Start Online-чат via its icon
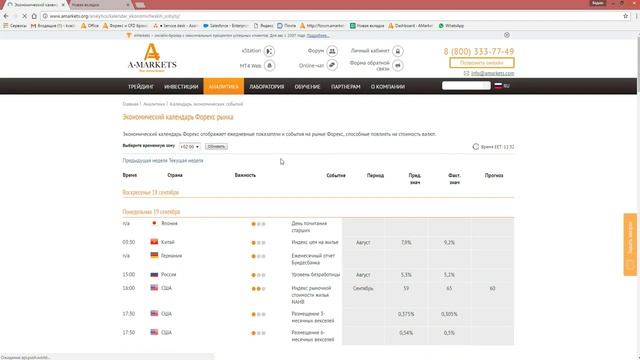 click(332, 65)
